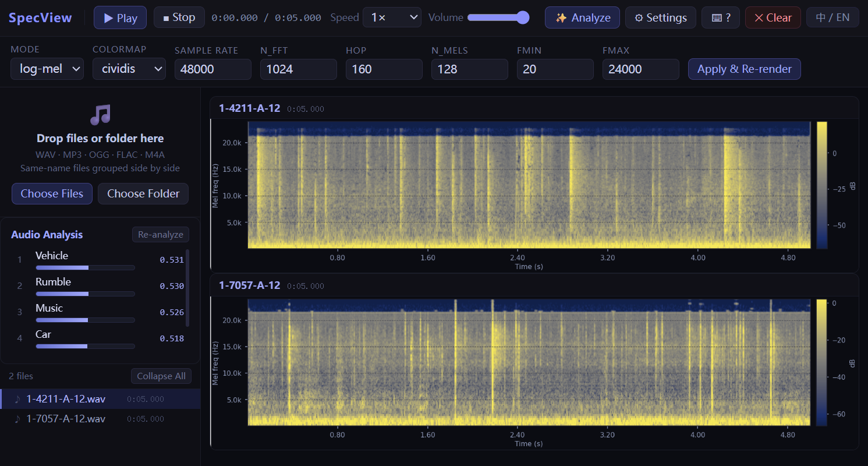This screenshot has width=868, height=466.
Task: Click Collapse All in file list
Action: pyautogui.click(x=161, y=376)
